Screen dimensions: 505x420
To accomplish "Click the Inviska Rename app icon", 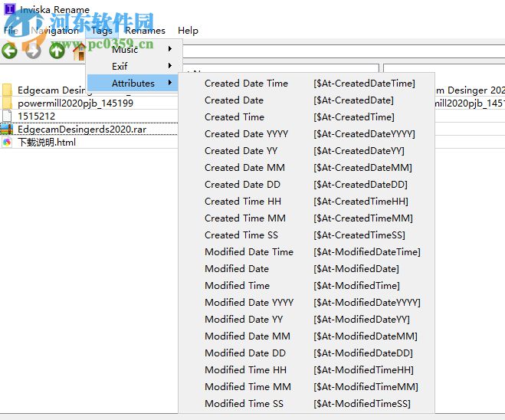I will coord(9,8).
